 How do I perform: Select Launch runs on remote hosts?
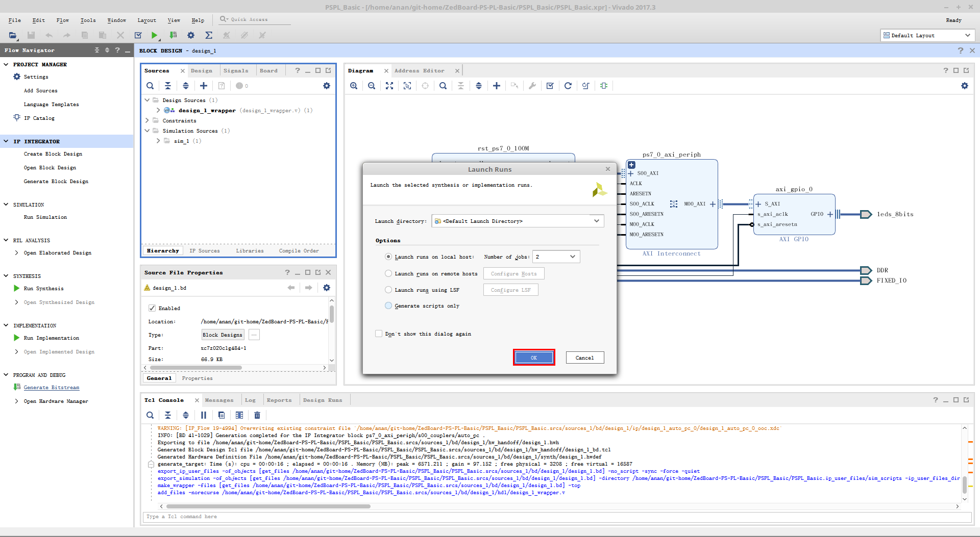388,273
